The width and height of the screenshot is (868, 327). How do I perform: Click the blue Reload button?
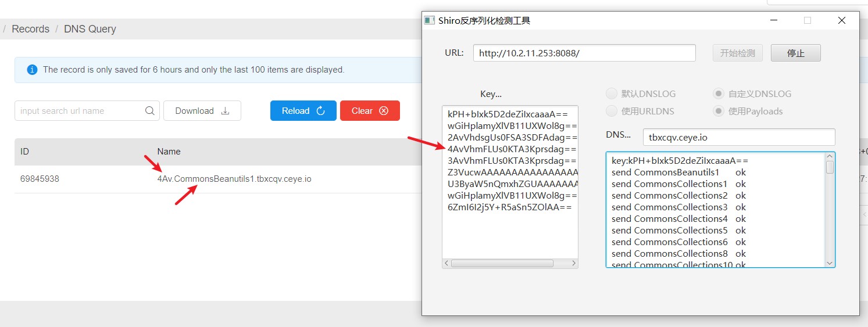pyautogui.click(x=303, y=111)
